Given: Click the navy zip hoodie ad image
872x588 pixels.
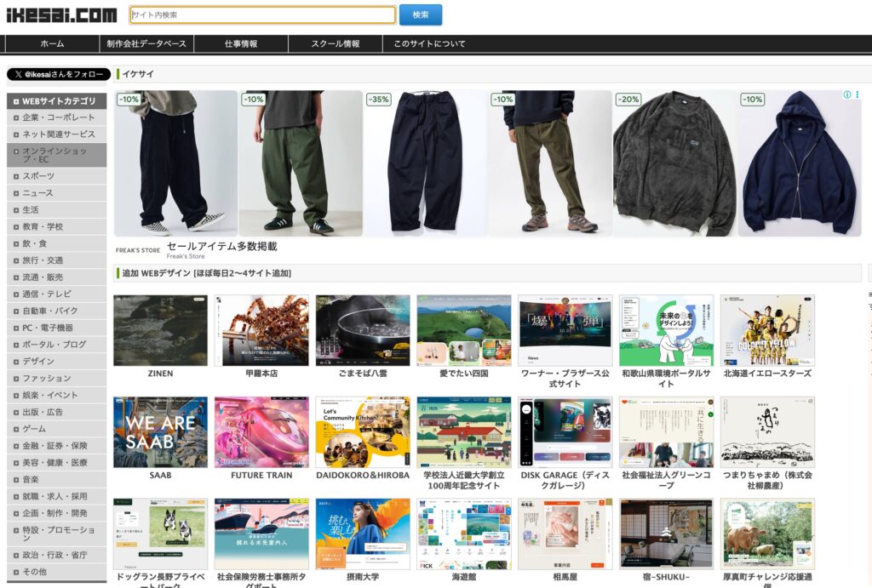Looking at the screenshot, I should (800, 163).
